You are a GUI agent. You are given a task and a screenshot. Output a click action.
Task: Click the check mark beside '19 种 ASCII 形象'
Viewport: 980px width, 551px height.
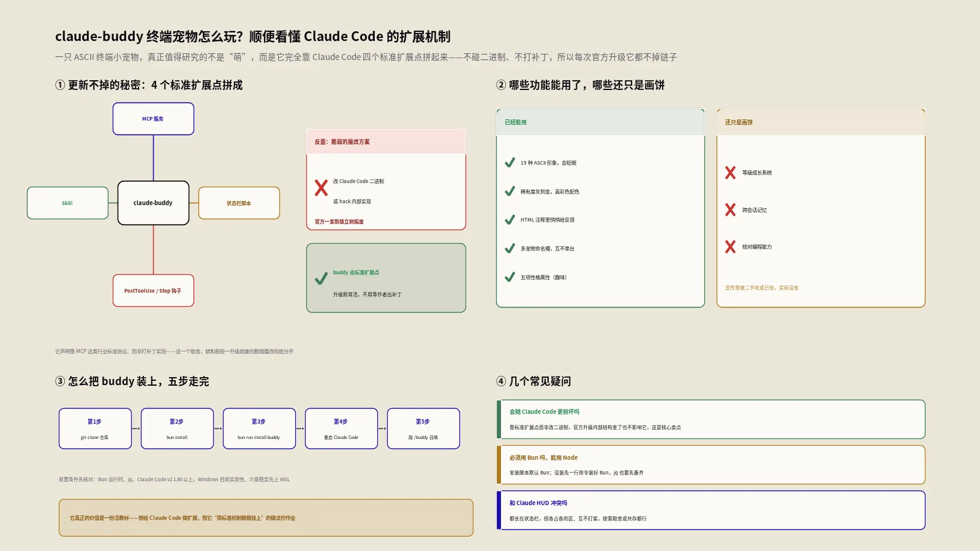(x=510, y=163)
